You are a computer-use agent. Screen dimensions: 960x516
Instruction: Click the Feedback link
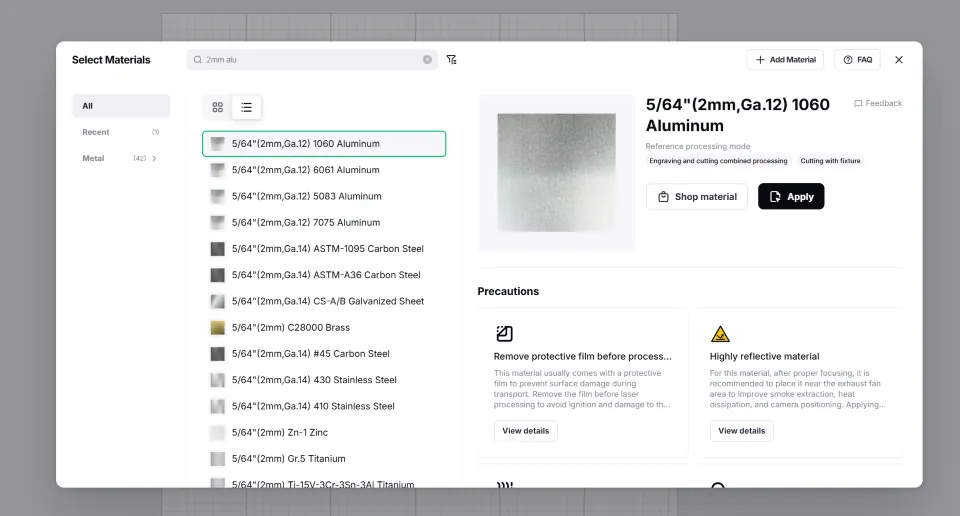tap(878, 103)
